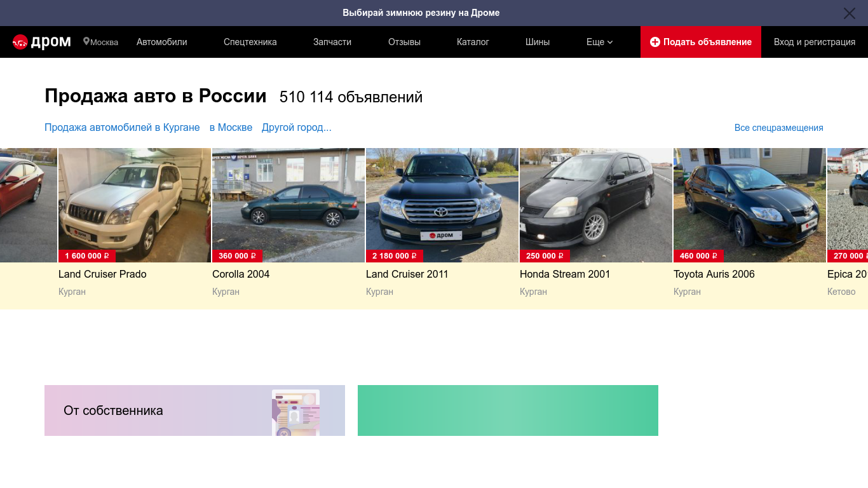The image size is (868, 488).
Task: Click the document illustration on От собственника
Action: coord(295,413)
